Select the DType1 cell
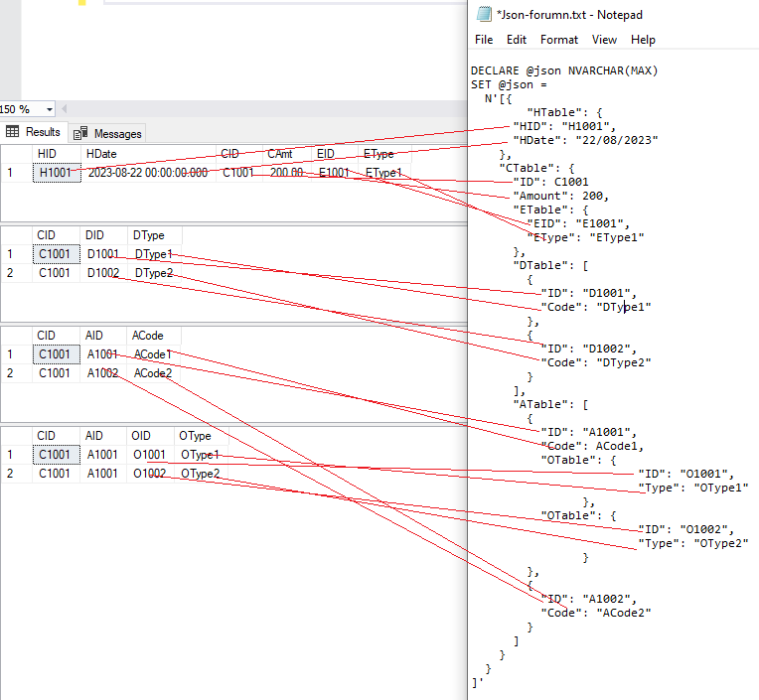This screenshot has height=700, width=759. pos(154,254)
